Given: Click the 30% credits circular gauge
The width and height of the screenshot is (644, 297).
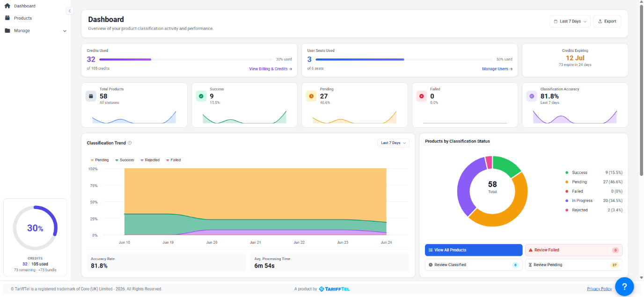Looking at the screenshot, I should (35, 228).
